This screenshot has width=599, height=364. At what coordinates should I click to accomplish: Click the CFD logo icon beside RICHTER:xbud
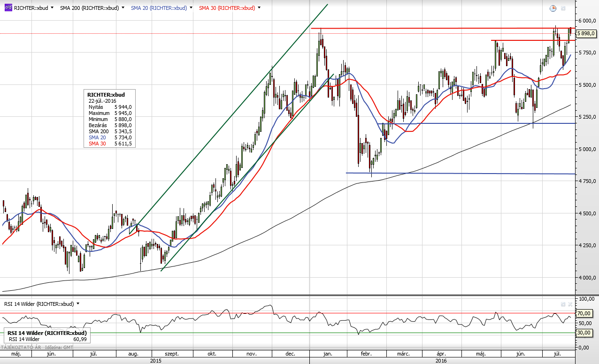(x=8, y=8)
